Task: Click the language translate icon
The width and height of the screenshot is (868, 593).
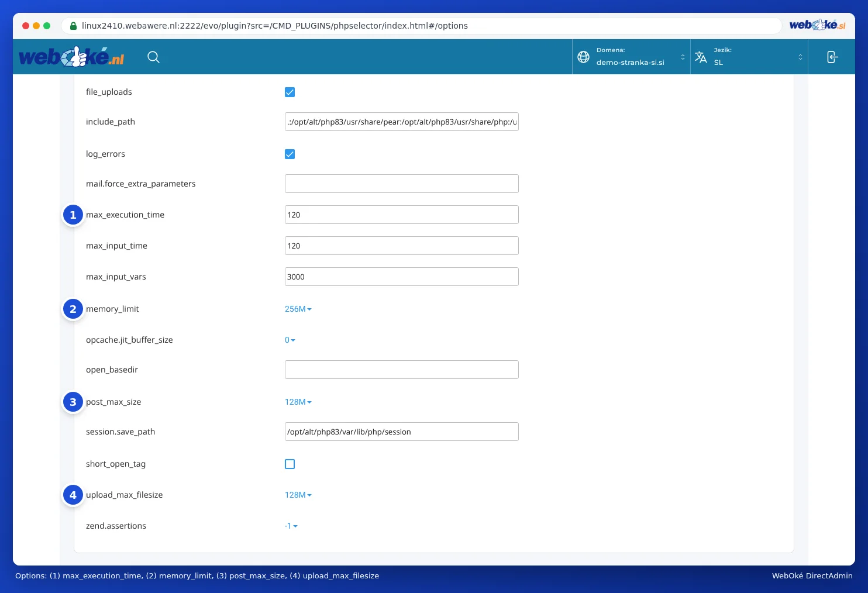Action: coord(701,57)
